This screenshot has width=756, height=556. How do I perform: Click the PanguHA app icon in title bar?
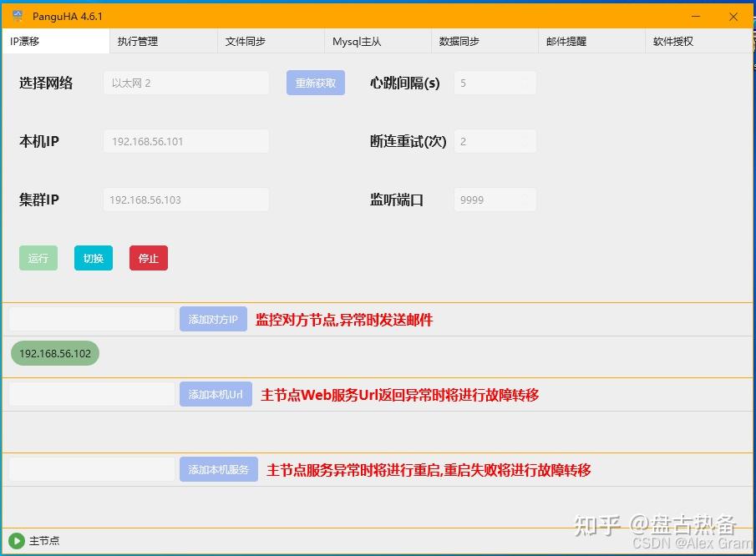pyautogui.click(x=18, y=16)
